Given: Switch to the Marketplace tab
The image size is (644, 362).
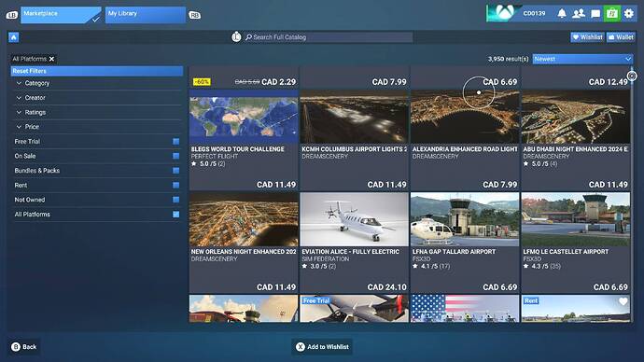Looking at the screenshot, I should 61,15.
